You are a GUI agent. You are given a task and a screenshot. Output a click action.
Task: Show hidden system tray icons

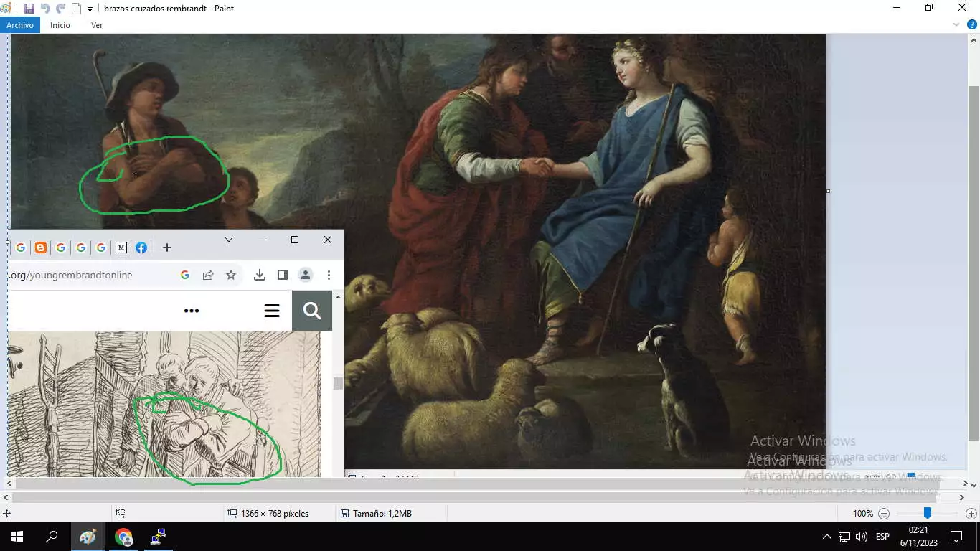(x=826, y=537)
